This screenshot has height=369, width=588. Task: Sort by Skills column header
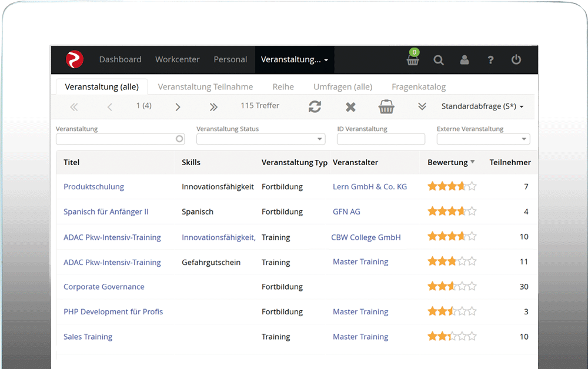[191, 162]
